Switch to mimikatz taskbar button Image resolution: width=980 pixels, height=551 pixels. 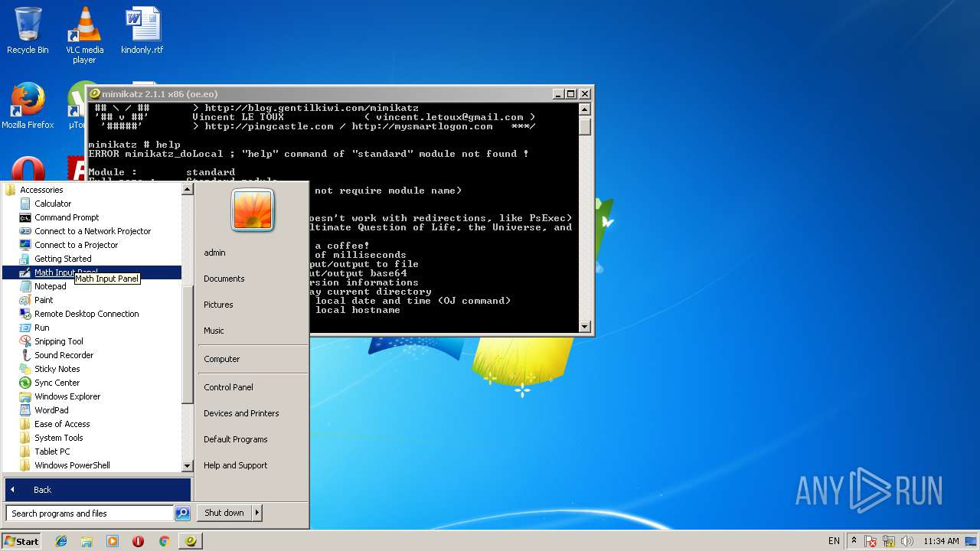pyautogui.click(x=191, y=541)
